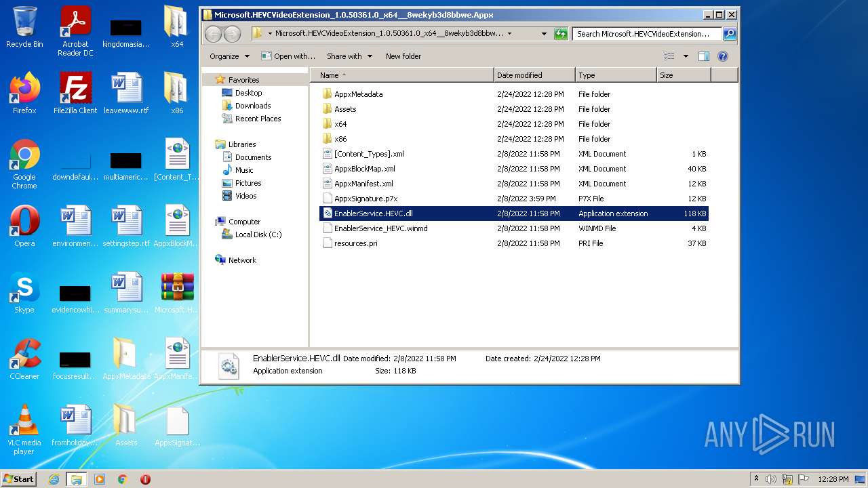Select AppxBlockMap.xml file
This screenshot has height=488, width=868.
tap(514, 169)
